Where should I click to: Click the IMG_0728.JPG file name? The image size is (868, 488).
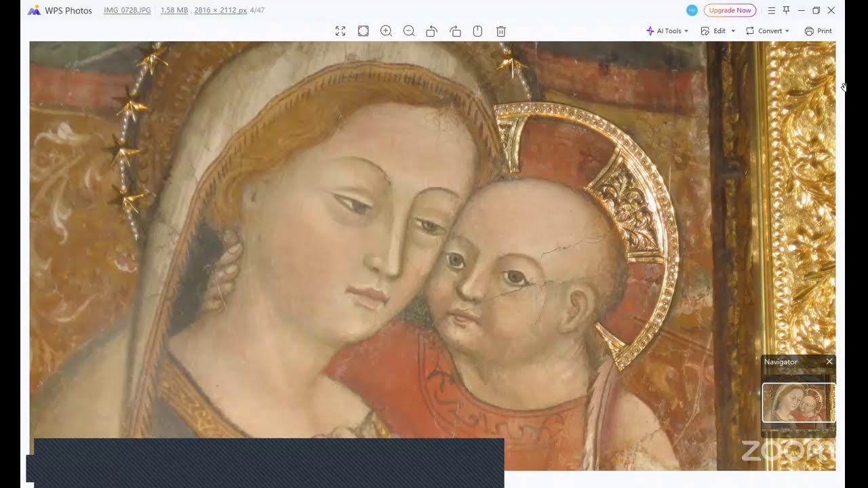pyautogui.click(x=127, y=11)
